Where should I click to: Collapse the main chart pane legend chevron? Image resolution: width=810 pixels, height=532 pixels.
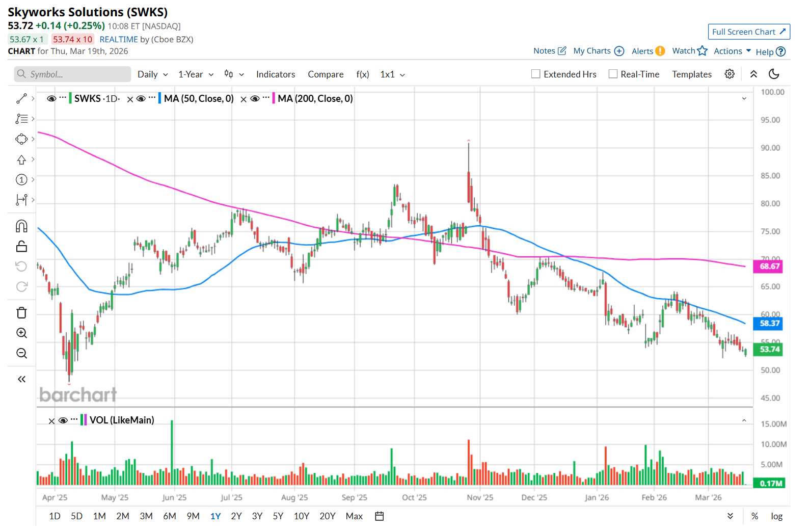tap(744, 98)
